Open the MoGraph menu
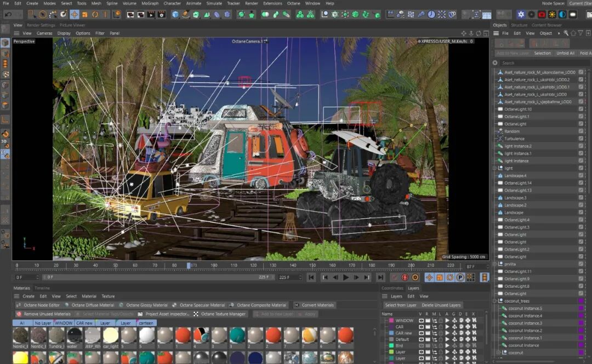The width and height of the screenshot is (592, 364). (150, 3)
